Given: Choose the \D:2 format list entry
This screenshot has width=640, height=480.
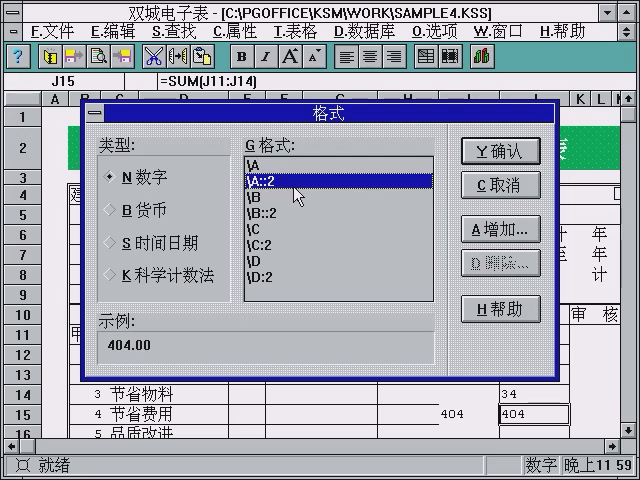Looking at the screenshot, I should (339, 277).
